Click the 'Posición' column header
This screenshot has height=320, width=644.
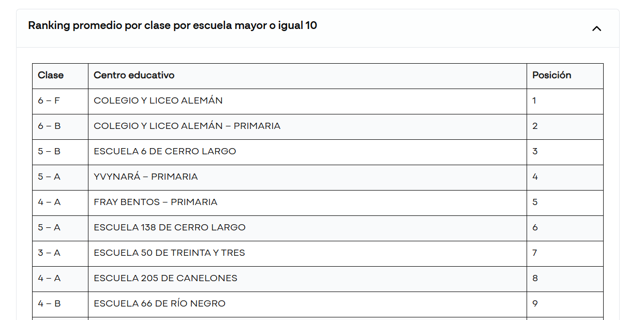(x=551, y=75)
